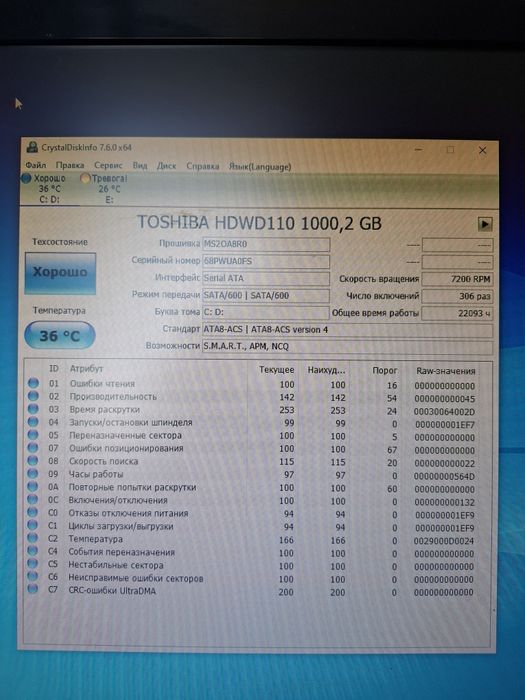This screenshot has height=700, width=525.
Task: Click status dot for Время раскрутки
Action: [x=33, y=409]
